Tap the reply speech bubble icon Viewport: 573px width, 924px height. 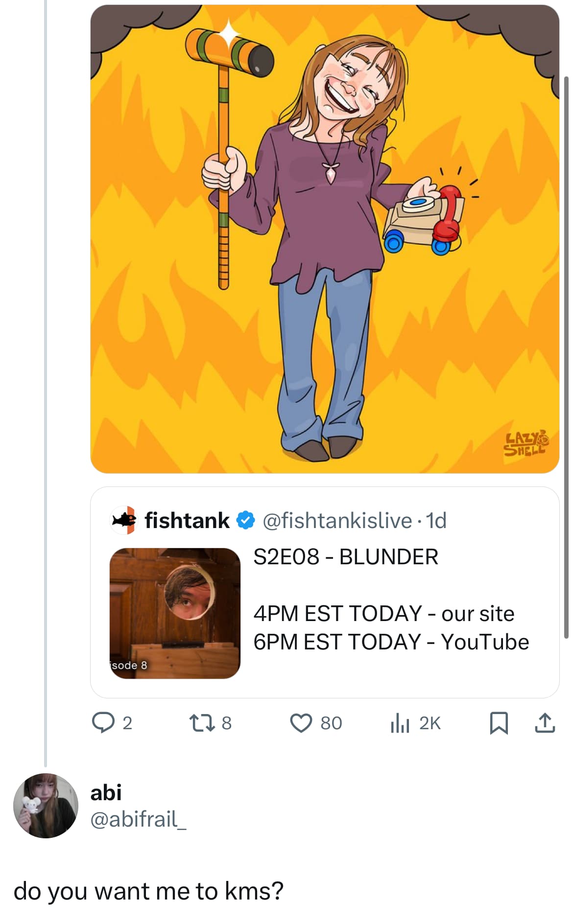tap(103, 723)
